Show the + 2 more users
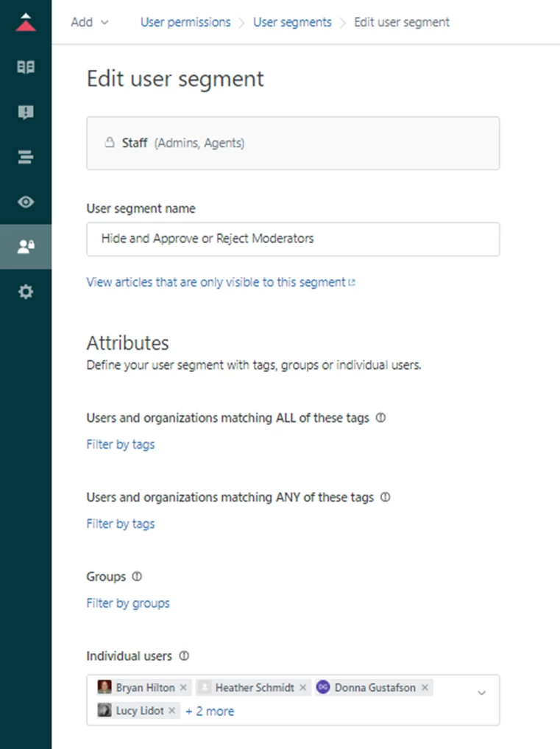Viewport: 560px width, 749px height. [210, 711]
